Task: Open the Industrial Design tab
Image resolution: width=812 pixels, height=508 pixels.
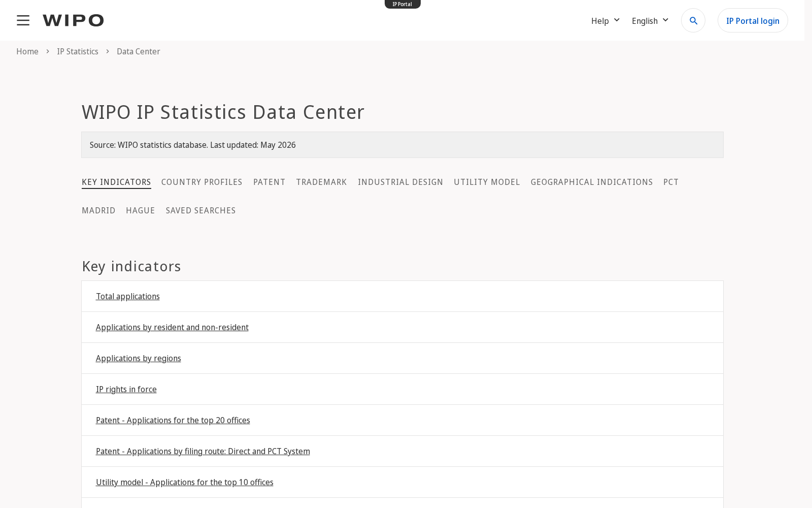Action: (x=400, y=182)
